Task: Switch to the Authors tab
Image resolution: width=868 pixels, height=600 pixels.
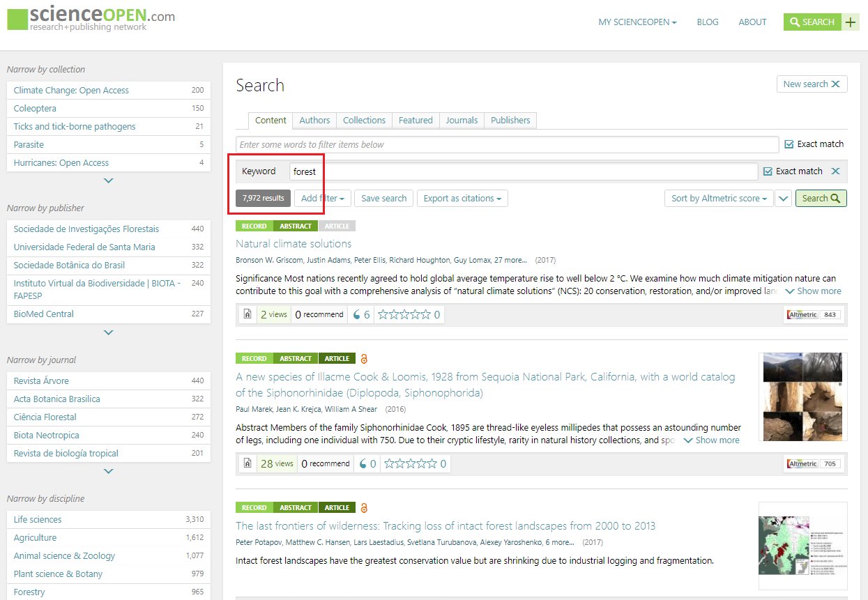Action: (x=314, y=121)
